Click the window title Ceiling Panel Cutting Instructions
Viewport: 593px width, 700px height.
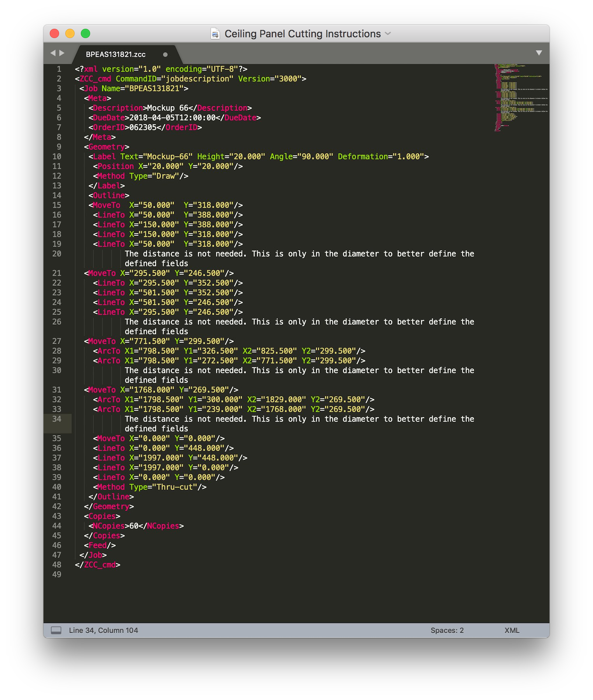[302, 34]
